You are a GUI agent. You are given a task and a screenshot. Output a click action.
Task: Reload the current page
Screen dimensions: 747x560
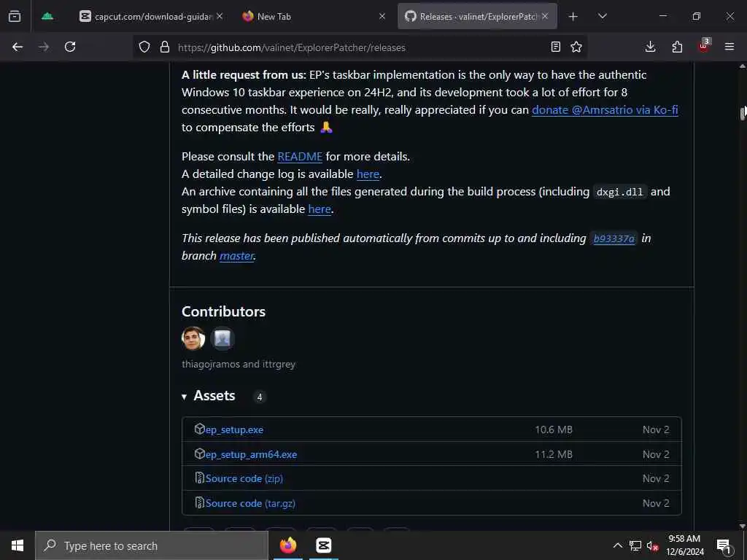pos(70,47)
